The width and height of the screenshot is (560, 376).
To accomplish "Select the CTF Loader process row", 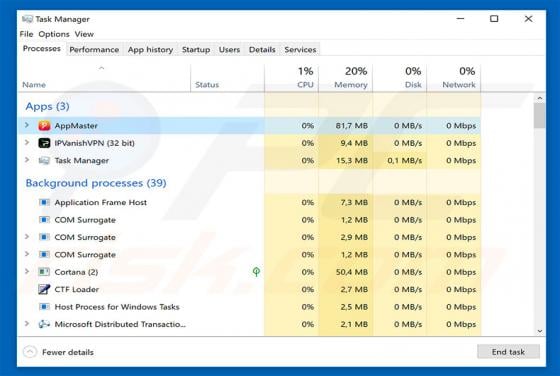I will [x=249, y=289].
